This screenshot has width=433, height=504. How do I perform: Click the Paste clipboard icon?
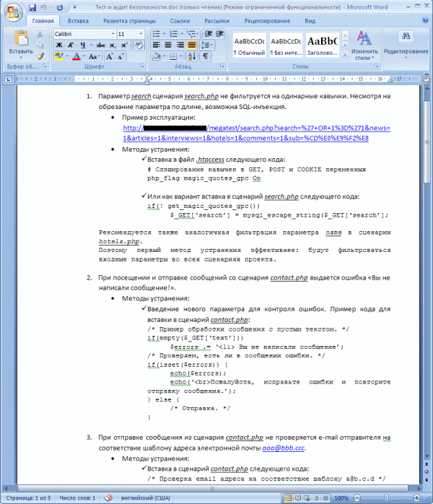coord(21,39)
